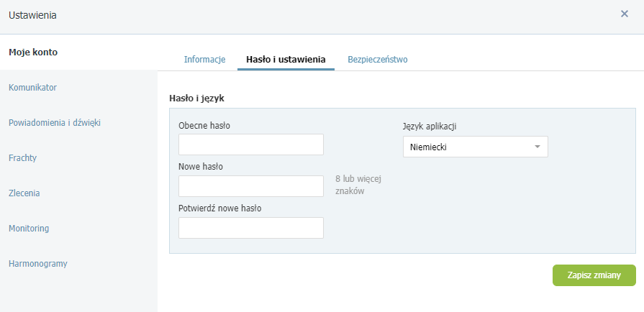The image size is (644, 312).
Task: Open Powiadomienia i dźwięki settings
Action: click(55, 123)
